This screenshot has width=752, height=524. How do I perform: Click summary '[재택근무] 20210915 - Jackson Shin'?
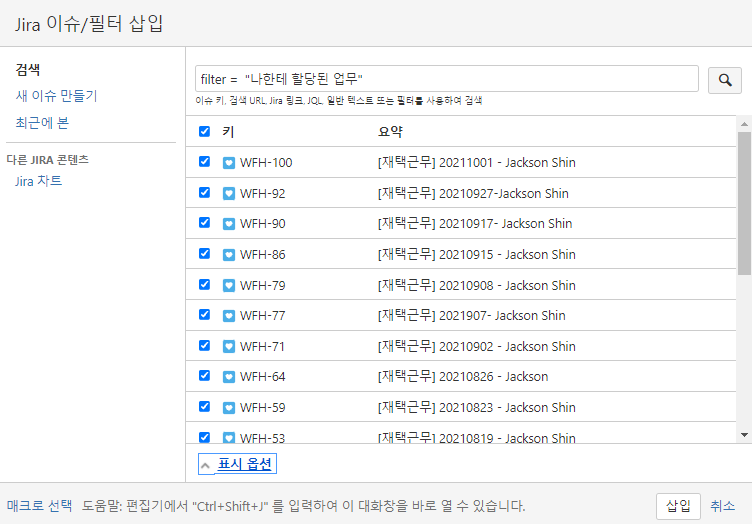(x=477, y=254)
